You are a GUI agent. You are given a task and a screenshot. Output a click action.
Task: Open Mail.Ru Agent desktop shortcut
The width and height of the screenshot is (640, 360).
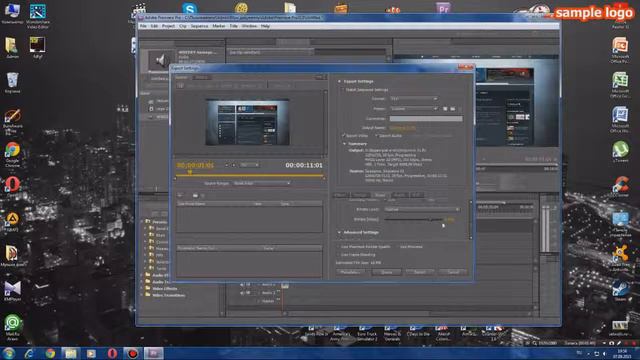coord(13,327)
